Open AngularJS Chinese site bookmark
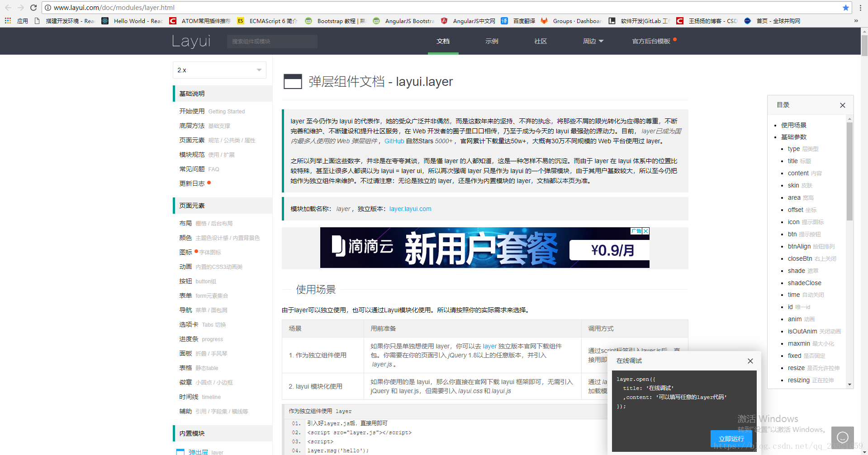This screenshot has height=455, width=868. pyautogui.click(x=468, y=21)
